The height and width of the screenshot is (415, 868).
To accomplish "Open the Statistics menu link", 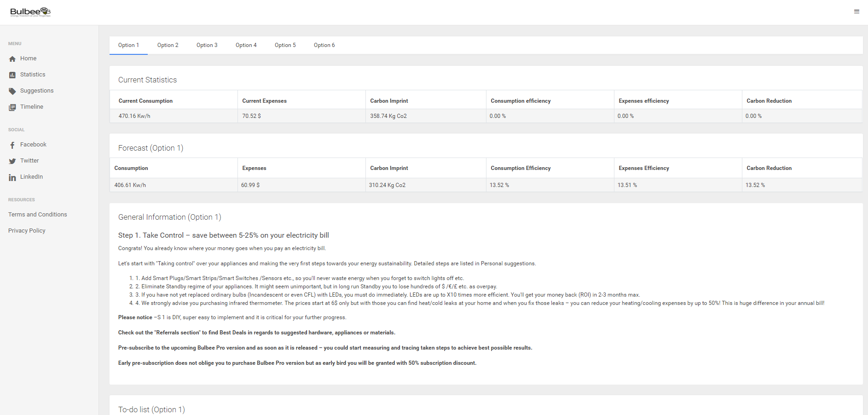I will (x=33, y=75).
